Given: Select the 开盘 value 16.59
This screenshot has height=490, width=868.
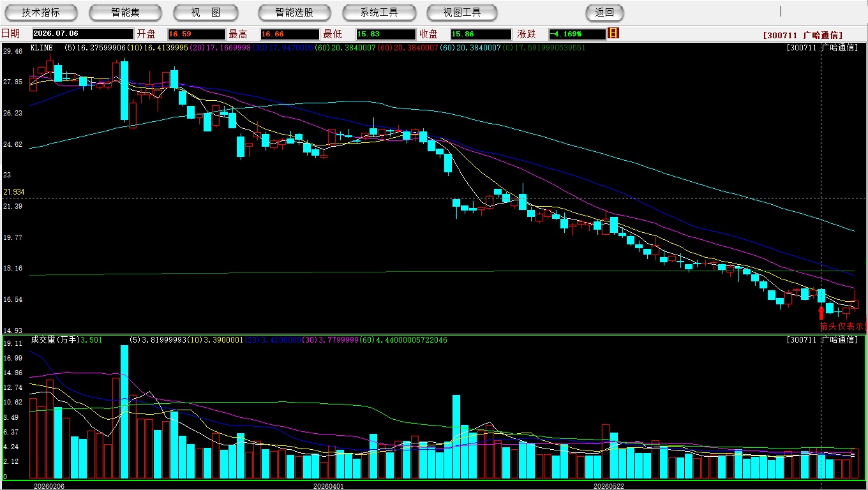Looking at the screenshot, I should pyautogui.click(x=197, y=34).
